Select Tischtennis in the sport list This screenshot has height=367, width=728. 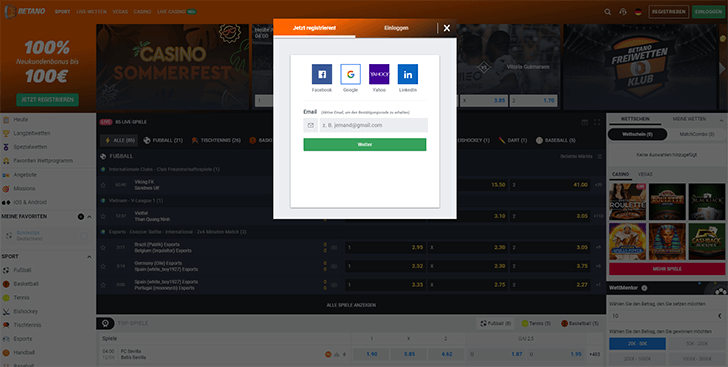coord(27,325)
